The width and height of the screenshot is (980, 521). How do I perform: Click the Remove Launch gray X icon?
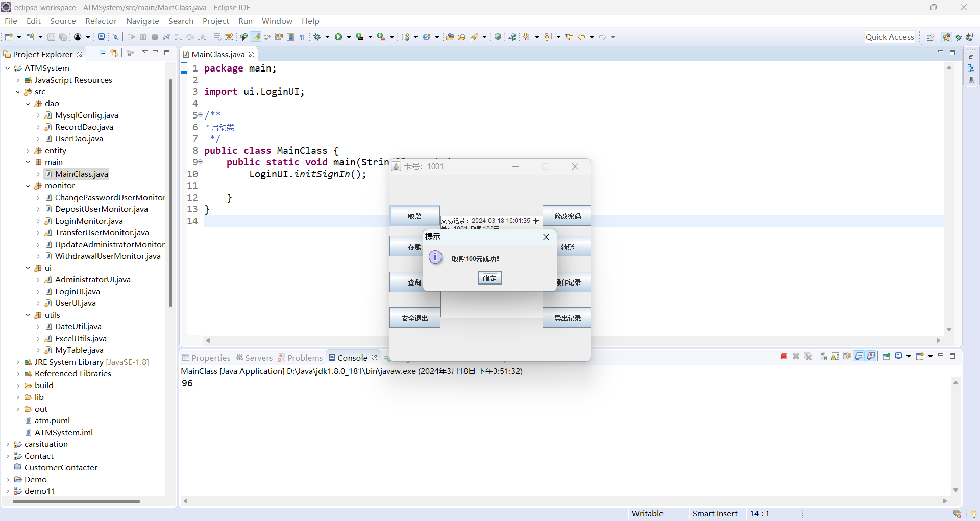(x=796, y=356)
